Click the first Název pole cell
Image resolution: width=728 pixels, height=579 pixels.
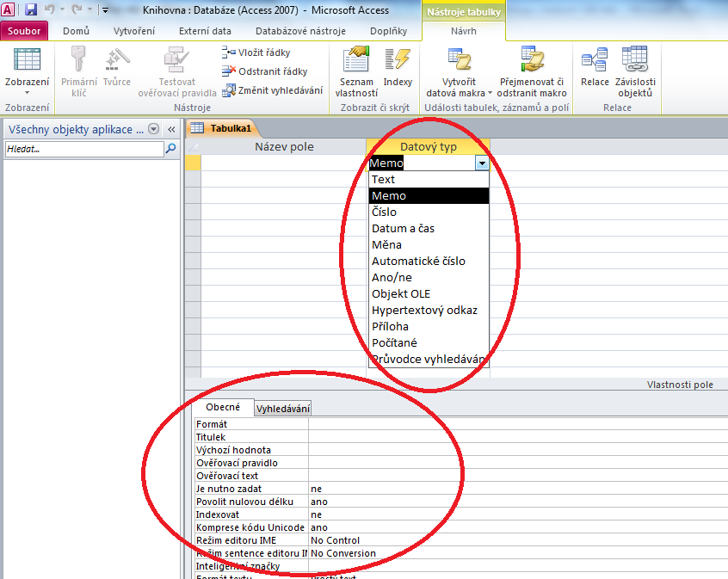(283, 163)
